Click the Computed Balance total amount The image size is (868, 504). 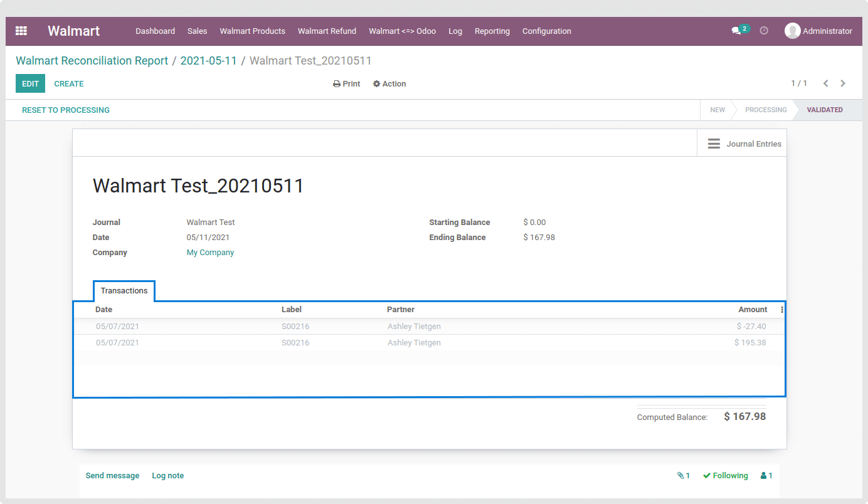pyautogui.click(x=745, y=416)
